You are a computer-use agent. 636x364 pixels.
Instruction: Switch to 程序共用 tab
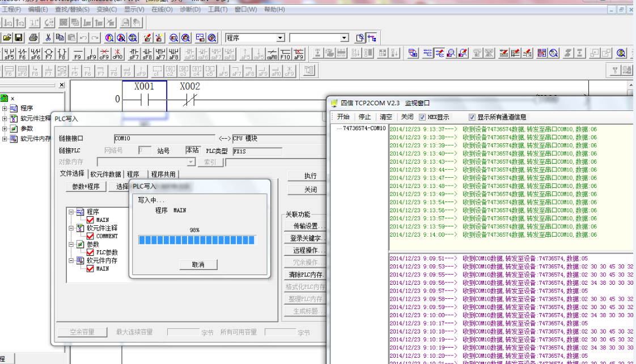[x=163, y=174]
